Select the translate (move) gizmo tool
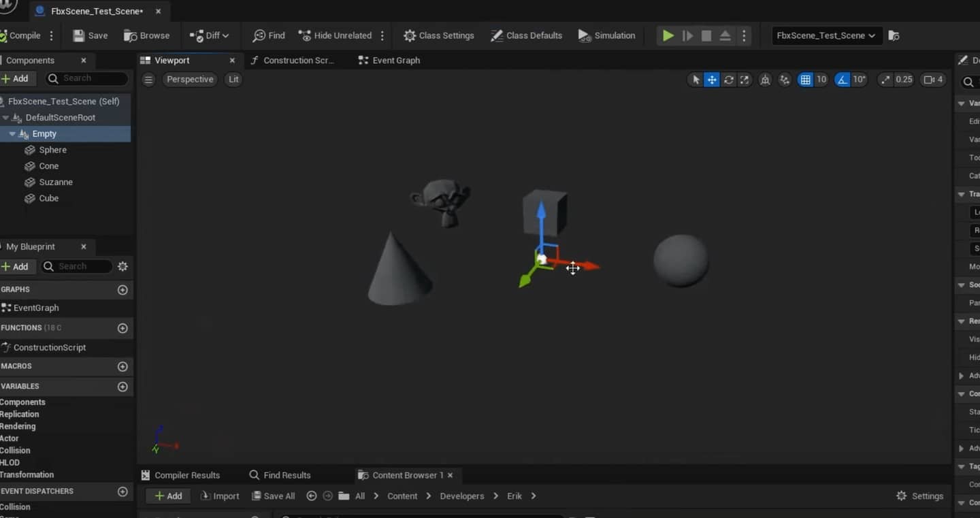The image size is (980, 518). 712,80
